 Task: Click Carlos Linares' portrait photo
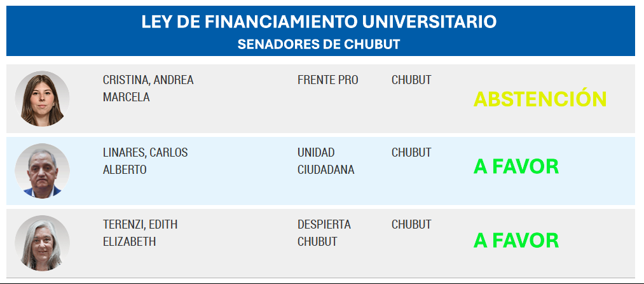click(43, 171)
